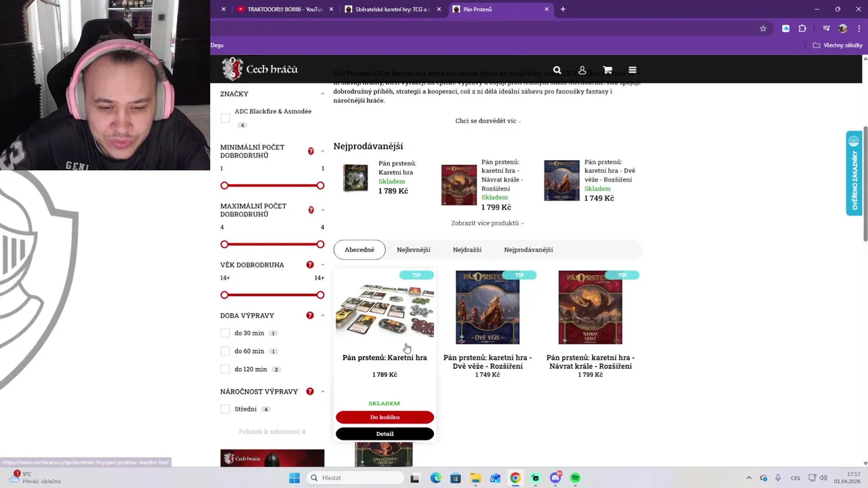Collapse the Věk dobrodruha section
868x488 pixels.
tap(323, 265)
